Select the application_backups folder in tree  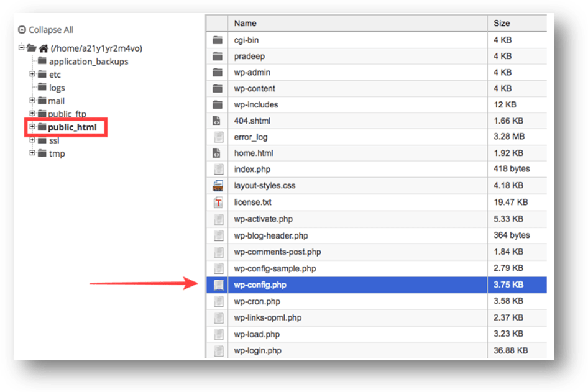[88, 62]
